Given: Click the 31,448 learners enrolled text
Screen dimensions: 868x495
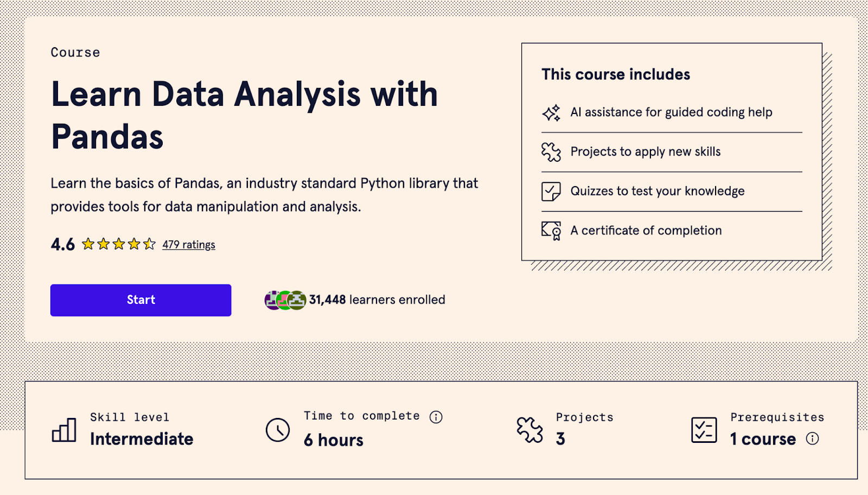Looking at the screenshot, I should (377, 300).
